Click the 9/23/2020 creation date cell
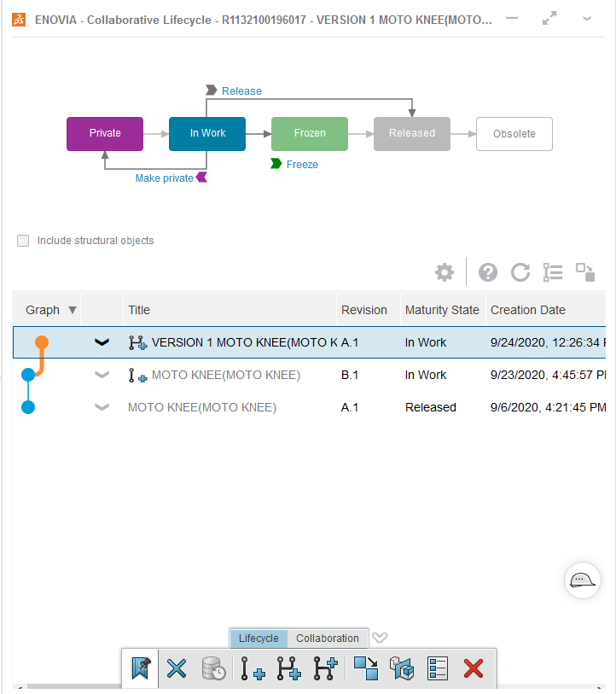Viewport: 616px width, 694px height. tap(548, 375)
